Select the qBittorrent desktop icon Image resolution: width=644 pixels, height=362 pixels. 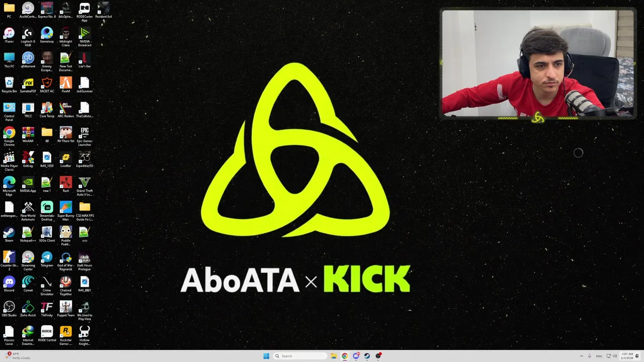(28, 60)
